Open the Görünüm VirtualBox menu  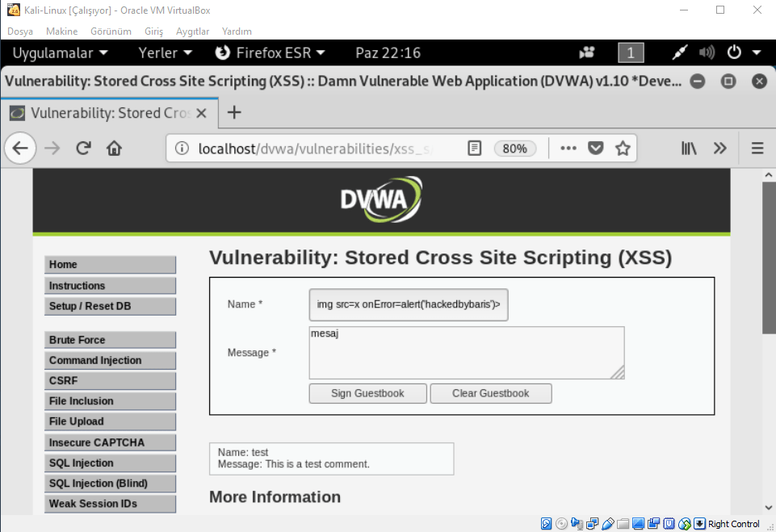[111, 31]
